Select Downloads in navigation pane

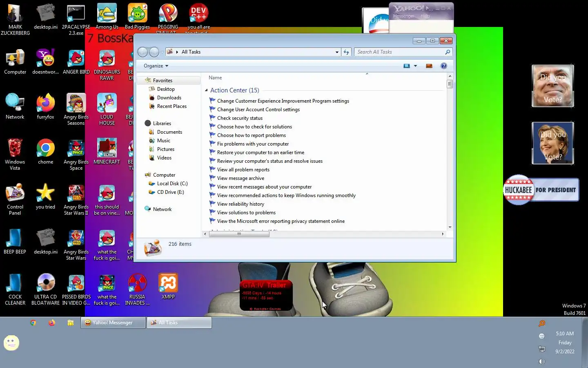coord(169,98)
